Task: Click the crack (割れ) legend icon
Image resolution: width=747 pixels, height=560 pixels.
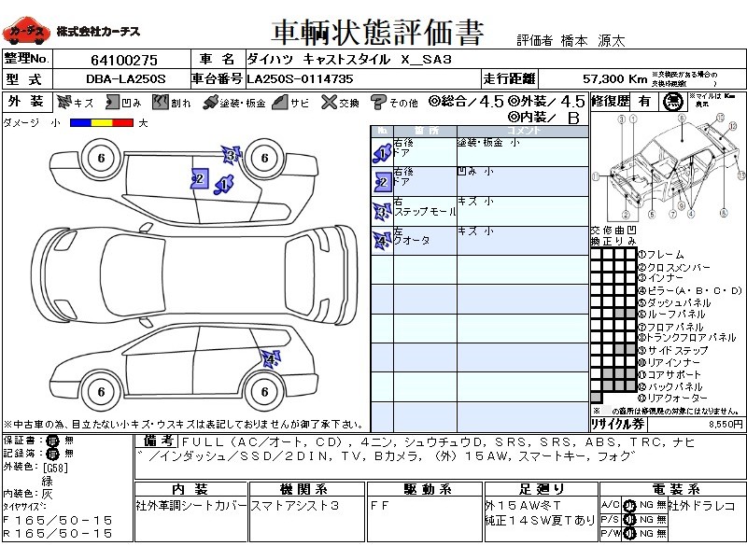Action: click(161, 102)
